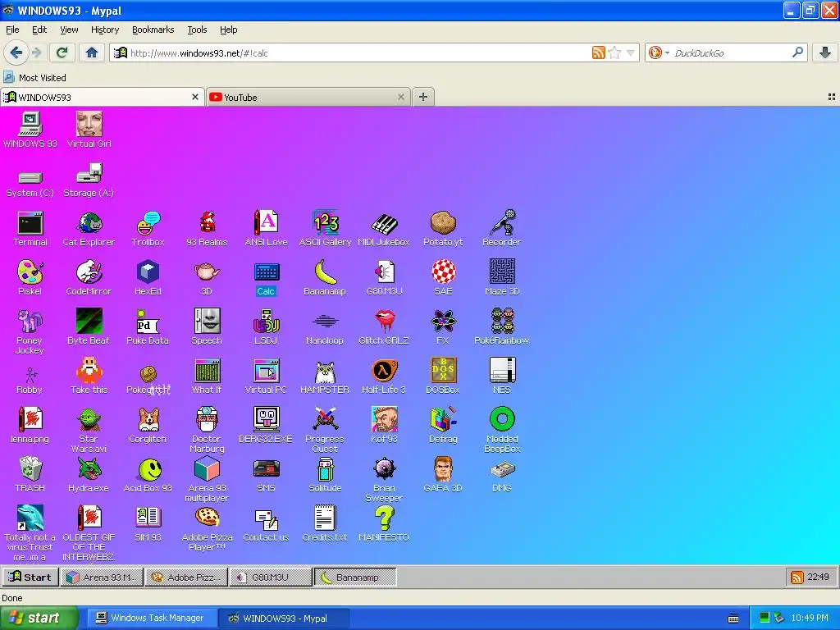Open the Trollbox chat icon
The image size is (840, 630).
[x=148, y=229]
